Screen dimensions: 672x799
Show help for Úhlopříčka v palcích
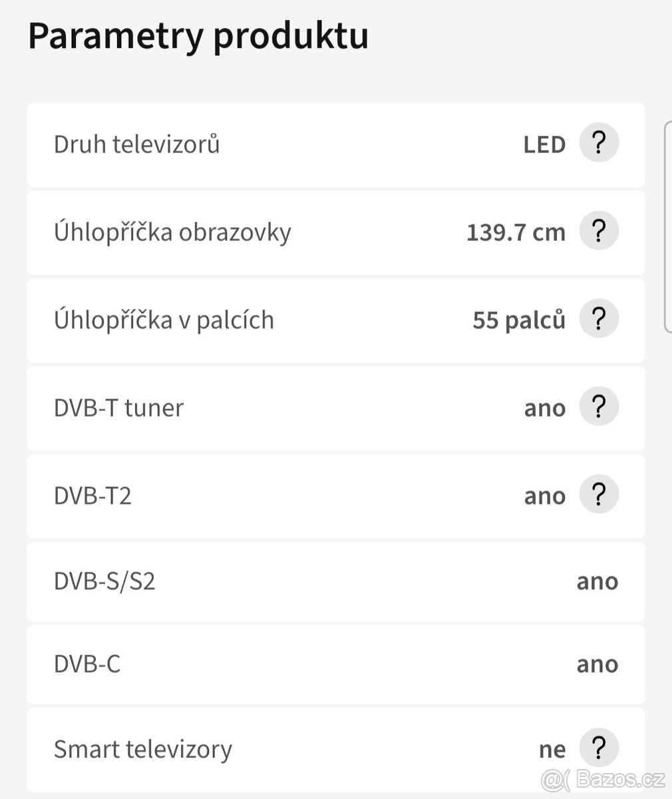[599, 319]
